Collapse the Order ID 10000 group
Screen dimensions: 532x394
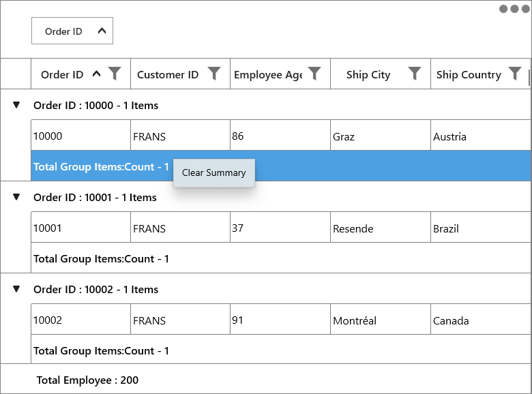coord(16,105)
